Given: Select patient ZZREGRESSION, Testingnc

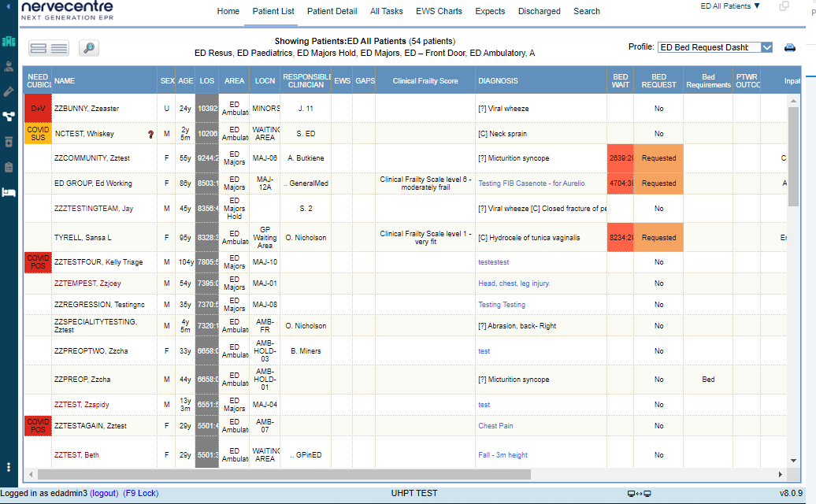Looking at the screenshot, I should tap(99, 305).
